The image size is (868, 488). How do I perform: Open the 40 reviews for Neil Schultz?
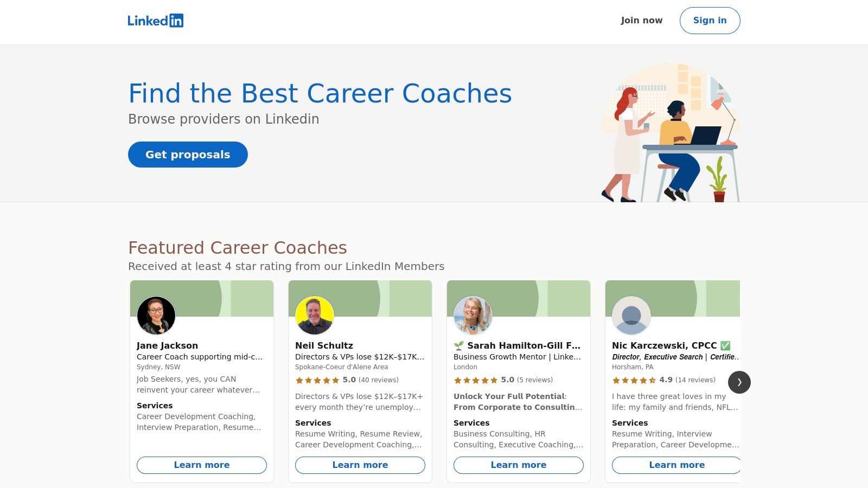pyautogui.click(x=379, y=380)
